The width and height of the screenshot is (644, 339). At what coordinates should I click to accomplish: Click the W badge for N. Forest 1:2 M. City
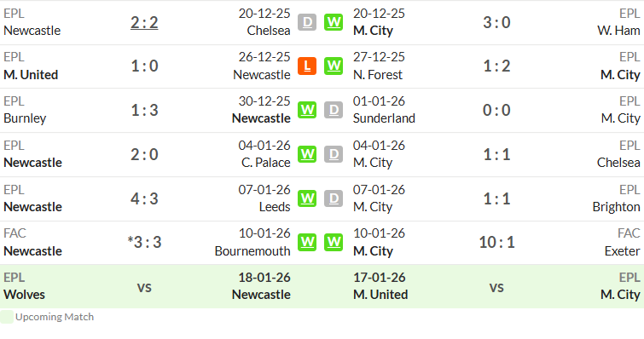tap(334, 66)
